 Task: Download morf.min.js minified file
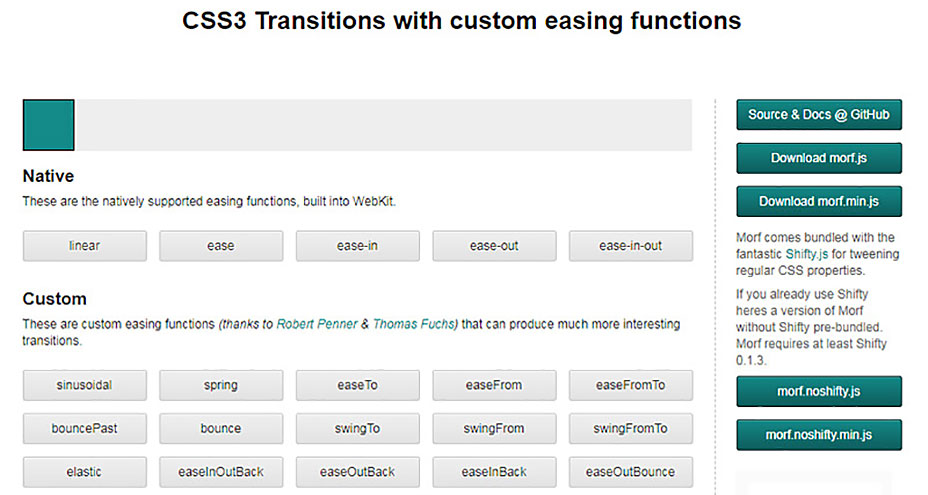818,201
